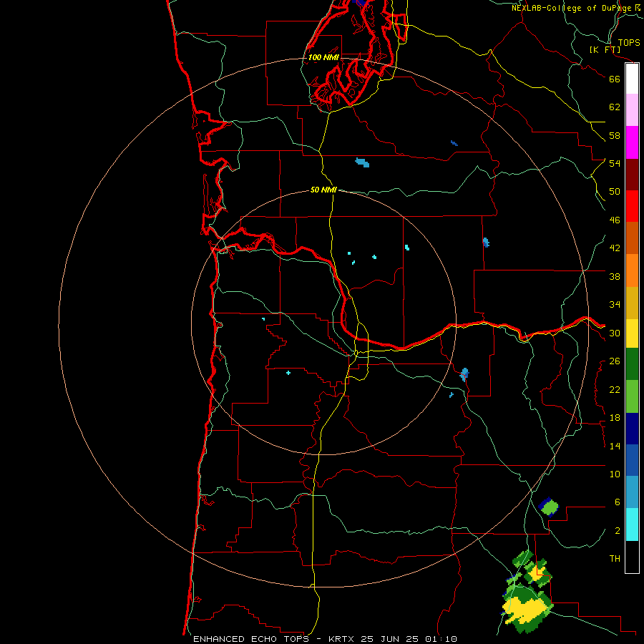
Task: Click the legend value "14"
Action: tap(615, 446)
